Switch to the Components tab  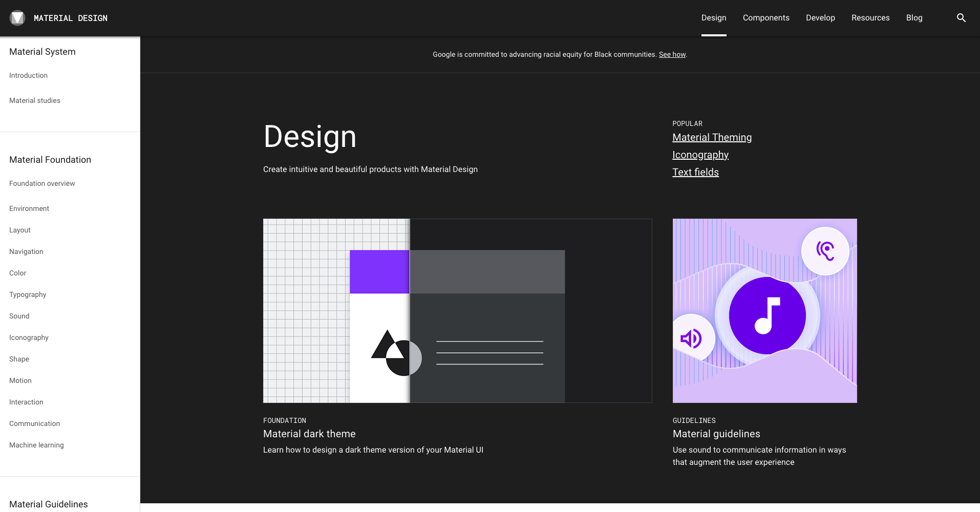(x=766, y=18)
